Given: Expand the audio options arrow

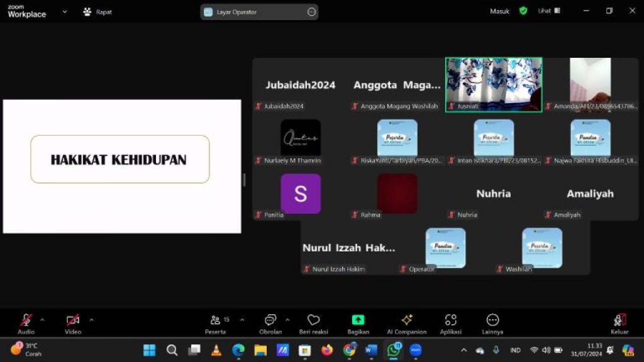Looking at the screenshot, I should 42,320.
